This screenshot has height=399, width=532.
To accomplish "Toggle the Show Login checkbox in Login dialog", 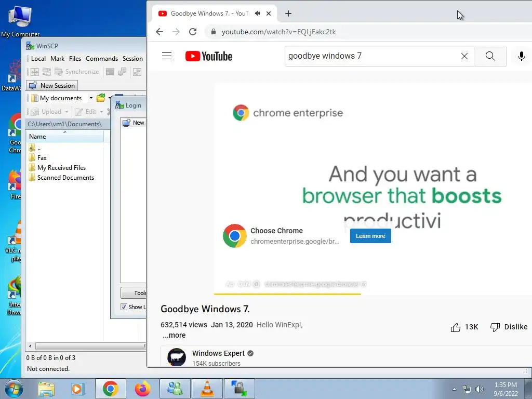I will pos(124,307).
